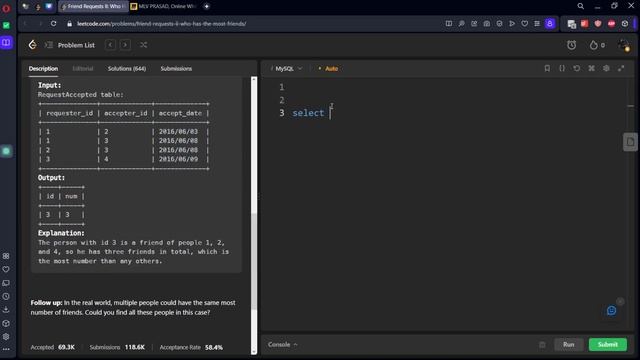Viewport: 640px width, 360px height.
Task: Open browser tab search magnifier
Action: [x=580, y=6]
